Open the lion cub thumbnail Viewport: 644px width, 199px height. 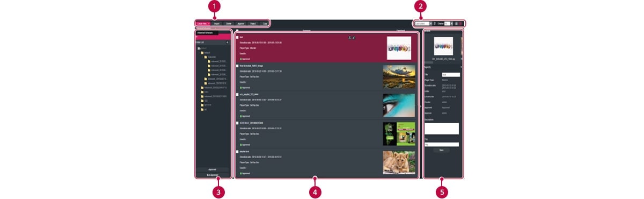399,162
